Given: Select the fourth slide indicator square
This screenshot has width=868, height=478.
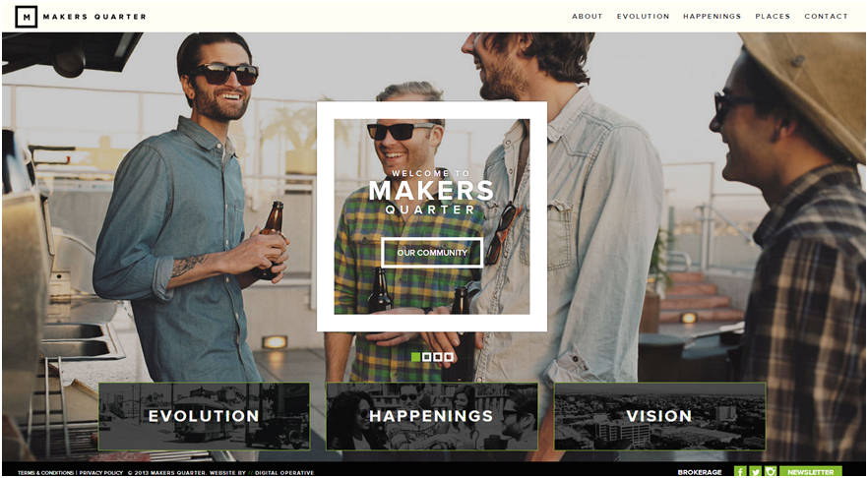Looking at the screenshot, I should click(x=449, y=357).
